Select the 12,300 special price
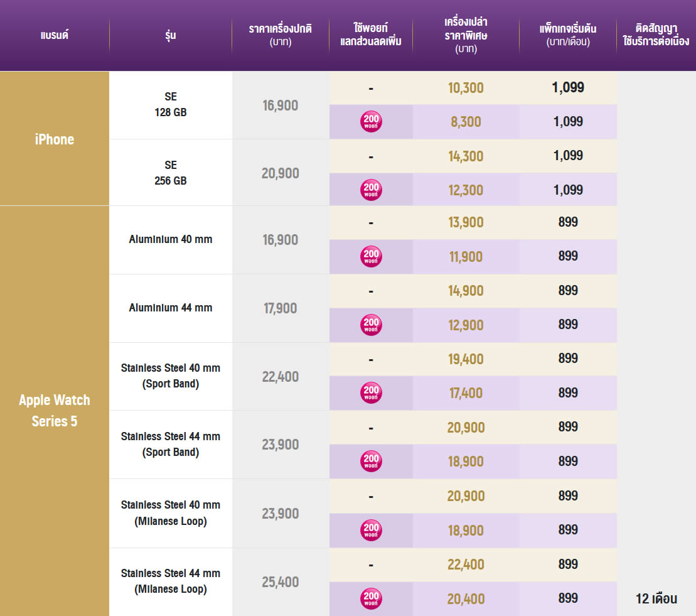Viewport: 696px width, 616px height. click(x=466, y=190)
